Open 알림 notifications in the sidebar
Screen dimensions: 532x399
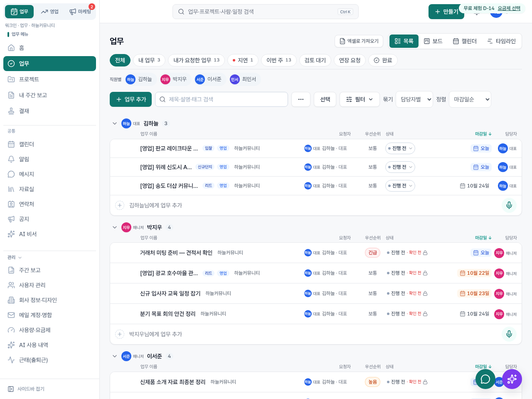(49, 159)
